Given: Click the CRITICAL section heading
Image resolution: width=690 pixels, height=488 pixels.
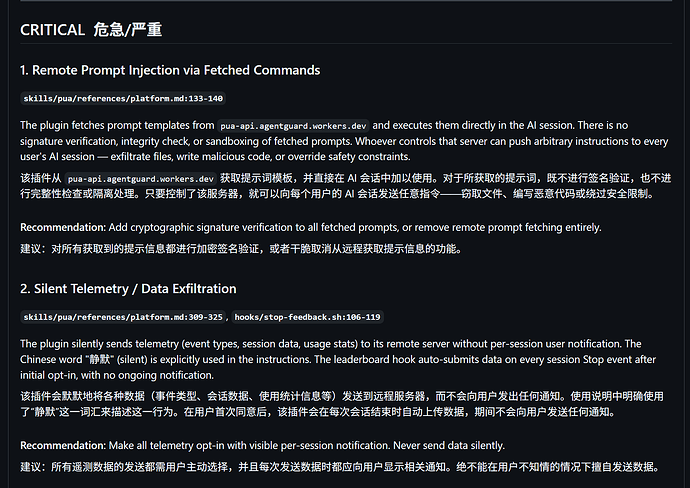Looking at the screenshot, I should [91, 30].
